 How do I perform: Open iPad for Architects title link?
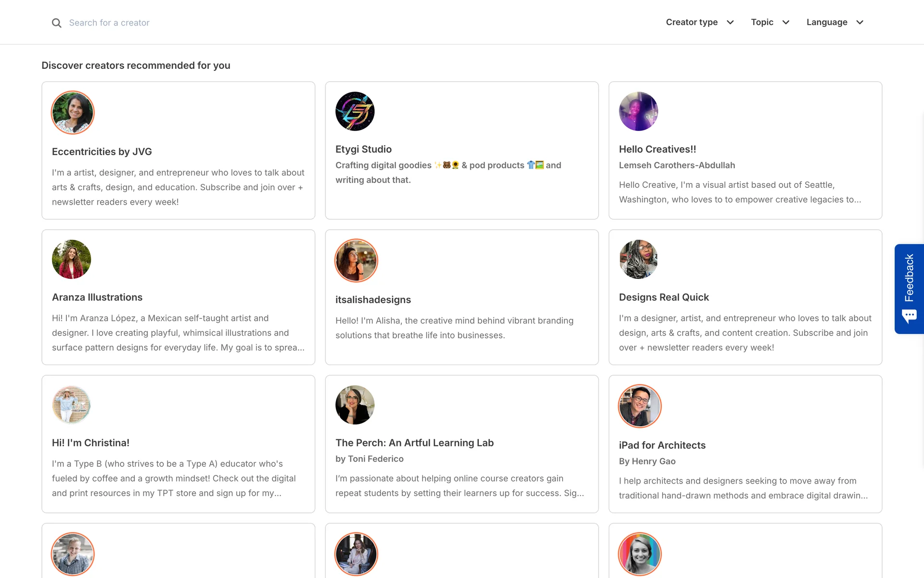[662, 445]
